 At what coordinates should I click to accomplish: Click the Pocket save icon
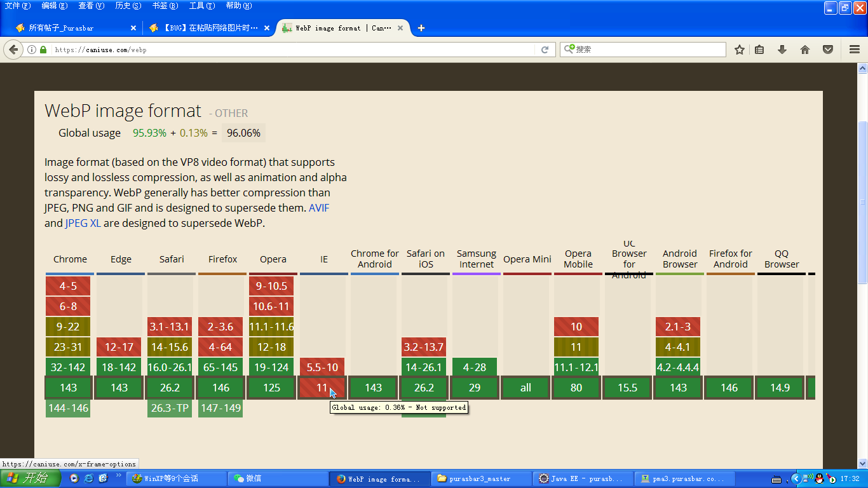pyautogui.click(x=828, y=50)
